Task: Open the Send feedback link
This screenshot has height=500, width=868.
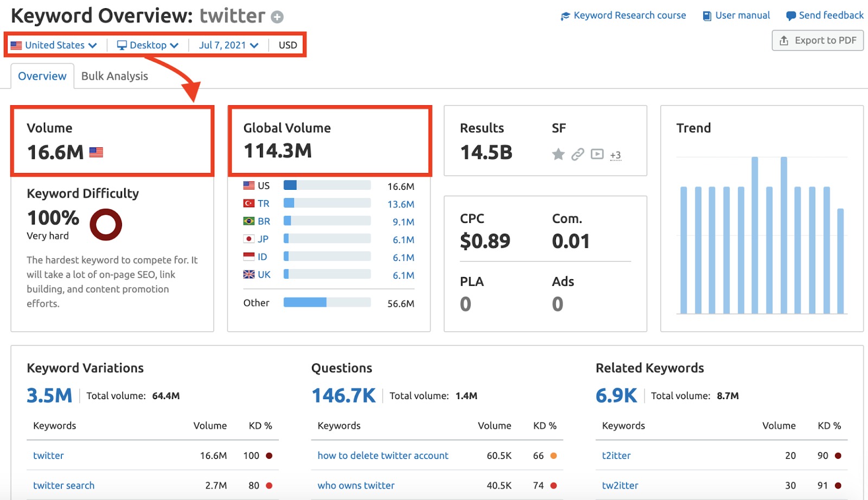Action: [x=831, y=16]
